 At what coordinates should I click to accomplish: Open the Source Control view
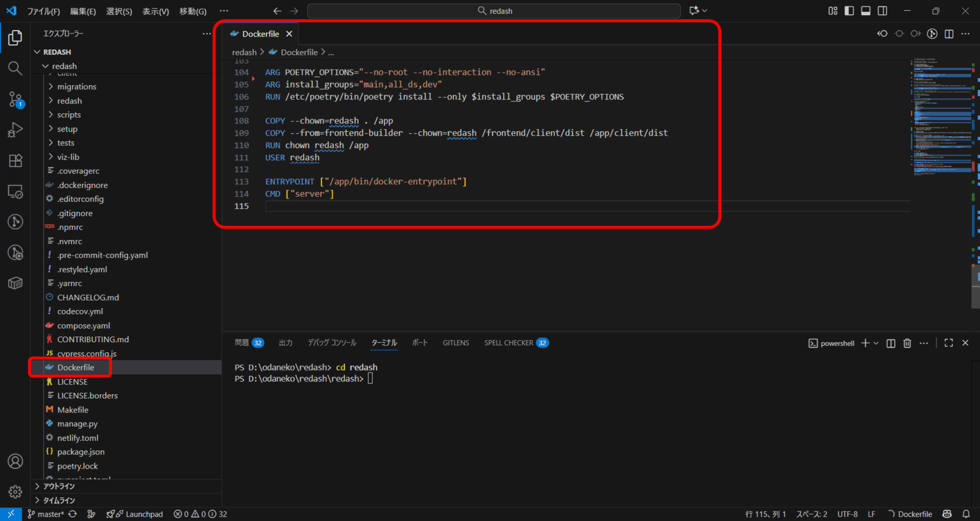[15, 99]
